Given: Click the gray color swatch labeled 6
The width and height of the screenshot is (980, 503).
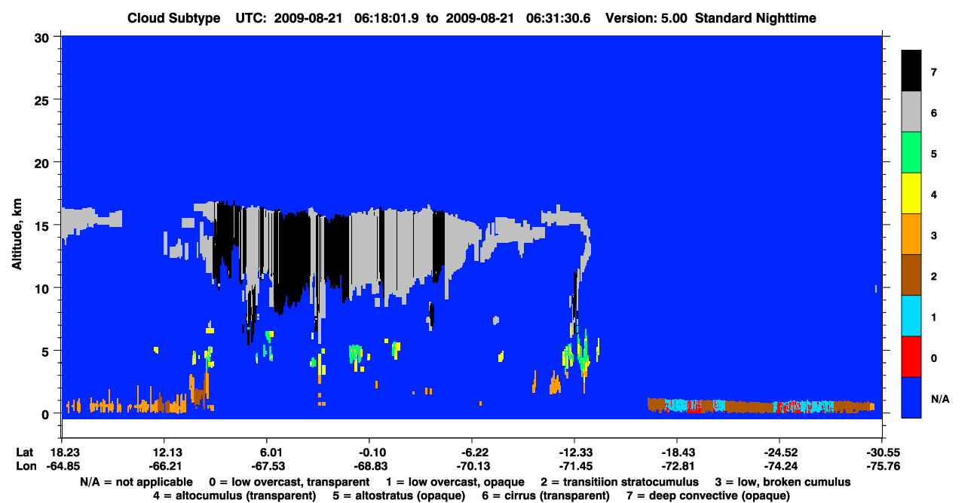Looking at the screenshot, I should point(911,112).
